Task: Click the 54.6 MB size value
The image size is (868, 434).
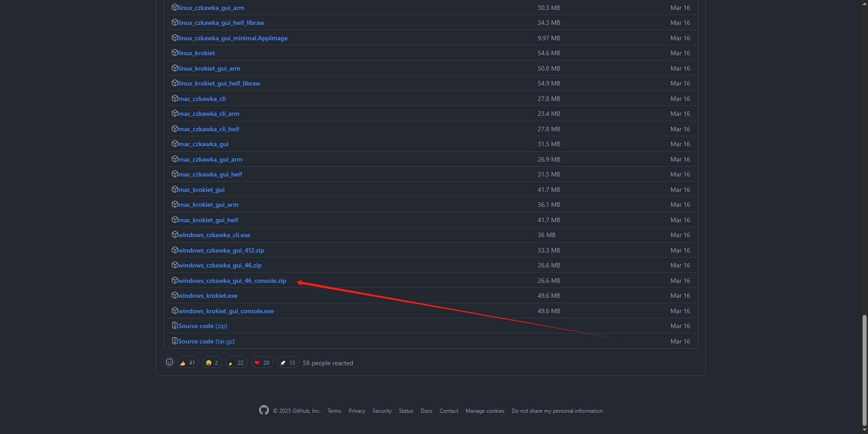Action: [x=549, y=53]
